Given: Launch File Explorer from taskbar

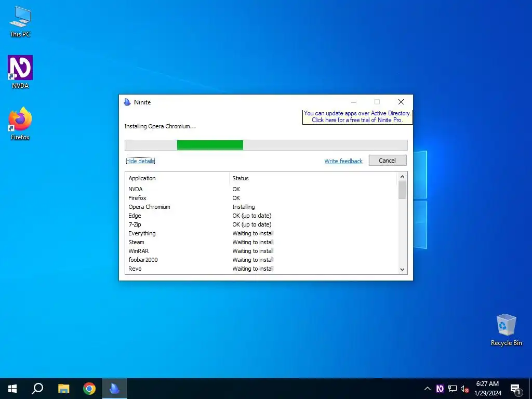Looking at the screenshot, I should [63, 389].
